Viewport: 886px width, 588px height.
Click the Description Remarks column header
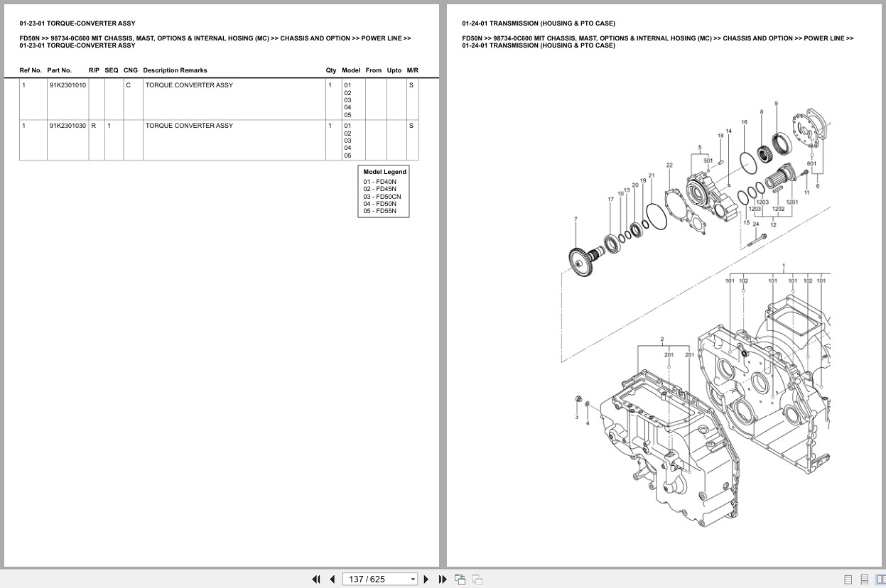[175, 70]
